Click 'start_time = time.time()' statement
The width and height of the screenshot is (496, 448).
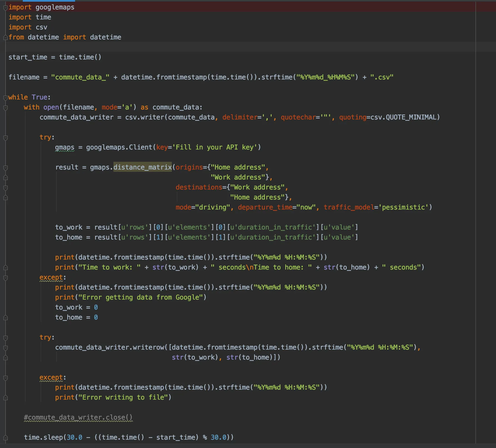coord(55,57)
